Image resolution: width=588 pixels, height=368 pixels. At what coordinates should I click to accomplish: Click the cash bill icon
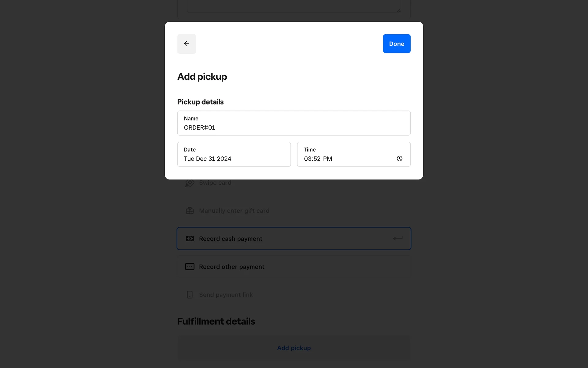[x=190, y=239]
